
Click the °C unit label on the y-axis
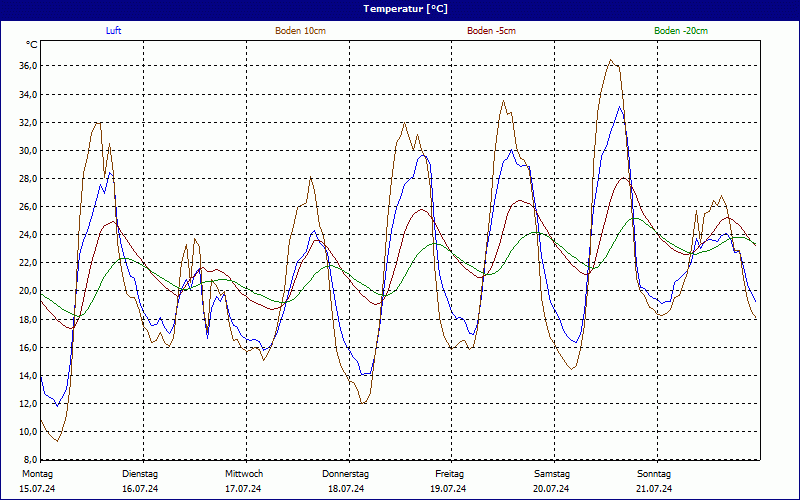(32, 45)
